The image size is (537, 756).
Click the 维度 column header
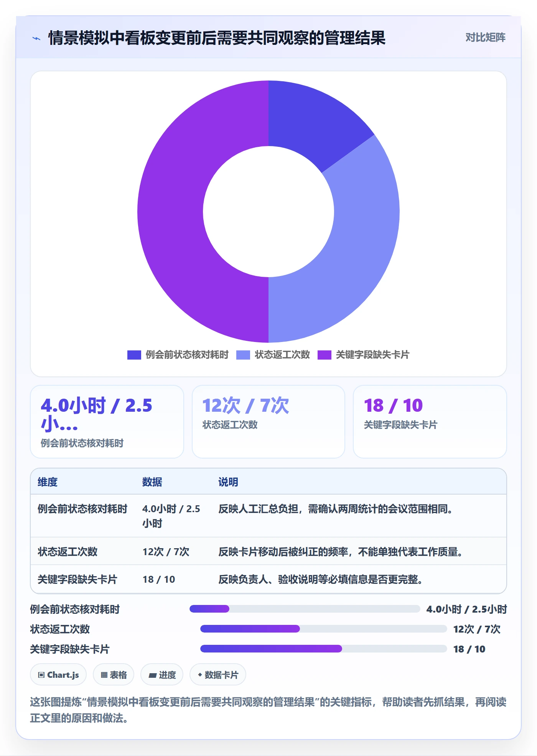(48, 482)
